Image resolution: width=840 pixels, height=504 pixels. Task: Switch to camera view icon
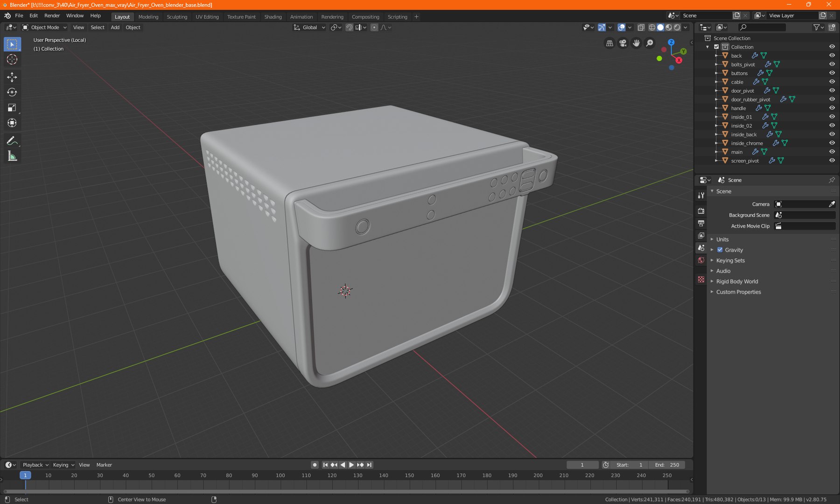(623, 43)
